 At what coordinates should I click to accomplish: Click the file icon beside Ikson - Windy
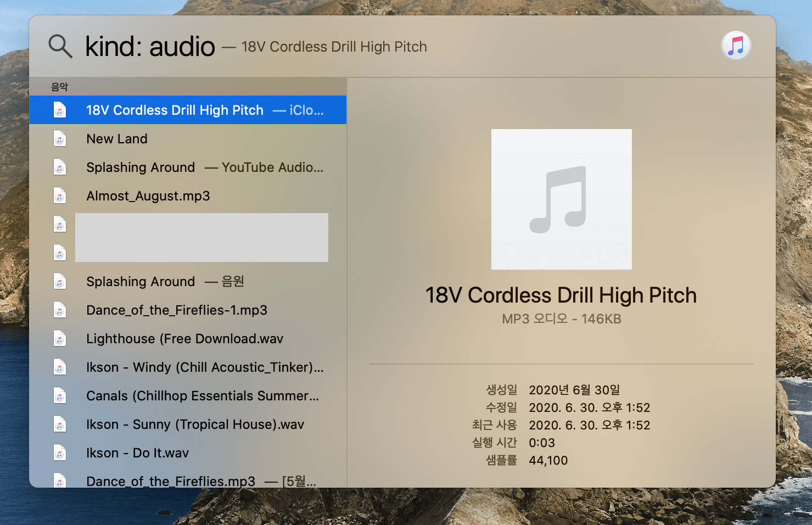(x=60, y=367)
